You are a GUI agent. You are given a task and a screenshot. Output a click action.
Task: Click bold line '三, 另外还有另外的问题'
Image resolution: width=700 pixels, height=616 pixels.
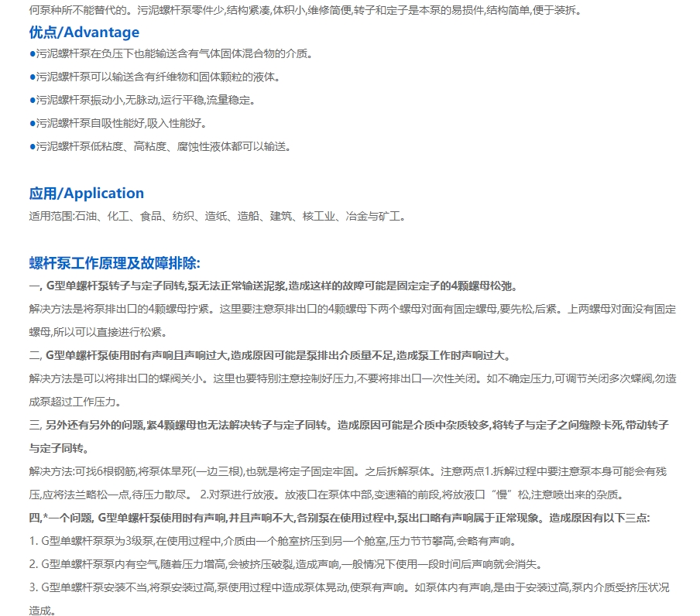[349, 425]
